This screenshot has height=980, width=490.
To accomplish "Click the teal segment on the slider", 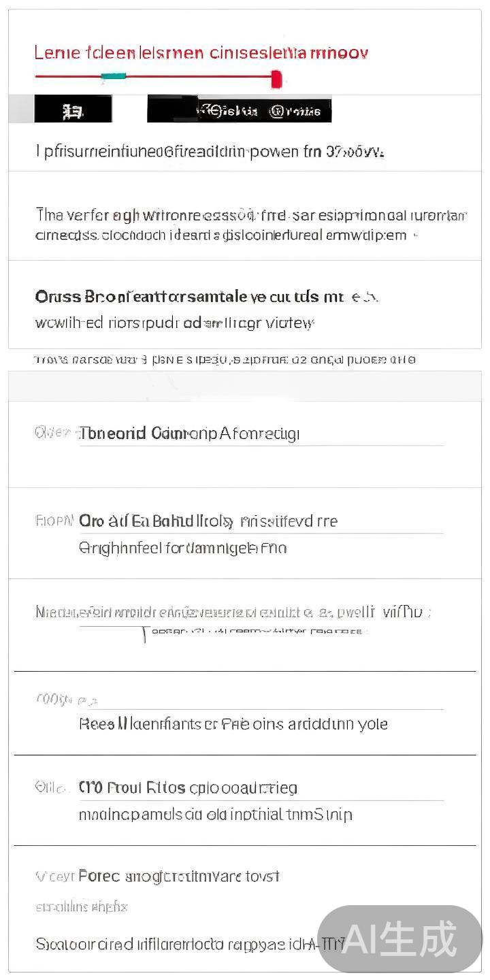I will click(x=114, y=76).
